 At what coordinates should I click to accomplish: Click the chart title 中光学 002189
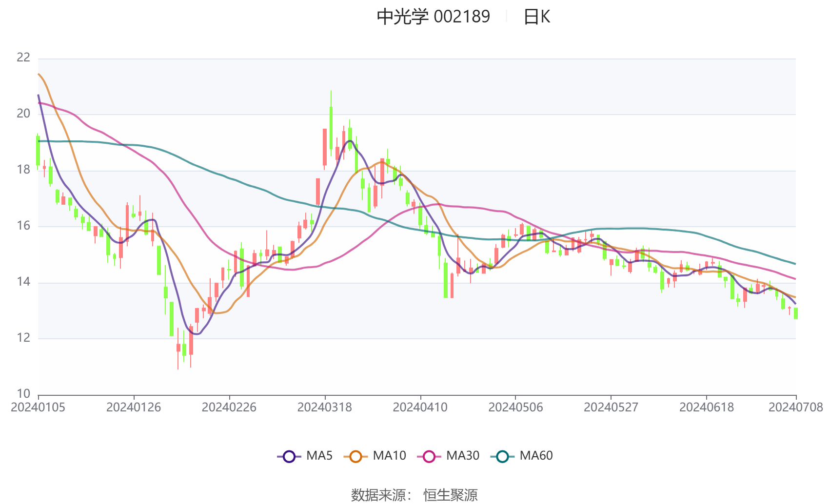click(x=434, y=17)
